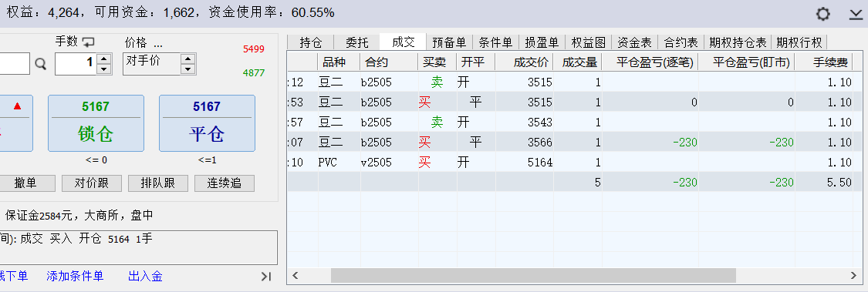Open the 期权行权 tab
The height and width of the screenshot is (292, 868).
(799, 42)
